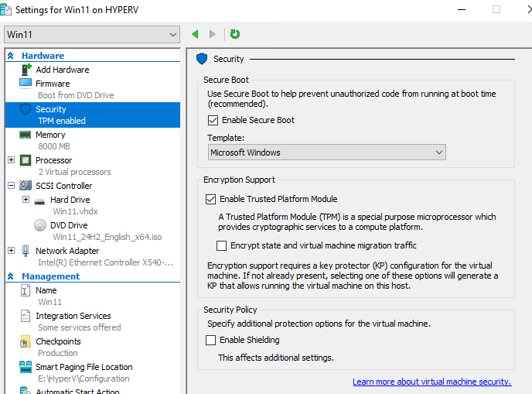The height and width of the screenshot is (394, 532).
Task: Click the Processor icon
Action: pyautogui.click(x=26, y=160)
